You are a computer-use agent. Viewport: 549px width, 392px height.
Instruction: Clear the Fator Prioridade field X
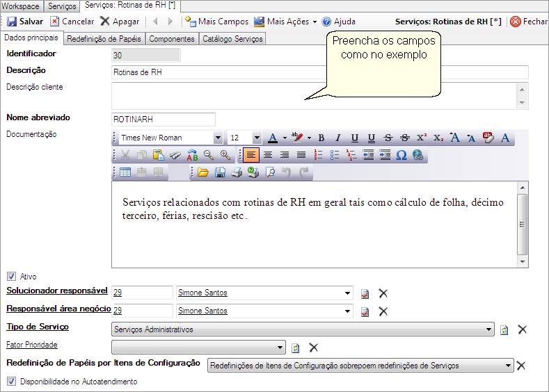[x=313, y=348]
